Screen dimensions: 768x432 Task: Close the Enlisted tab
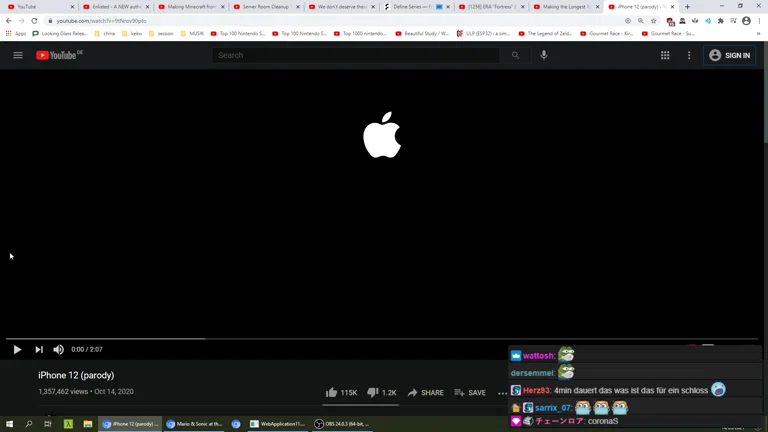147,7
